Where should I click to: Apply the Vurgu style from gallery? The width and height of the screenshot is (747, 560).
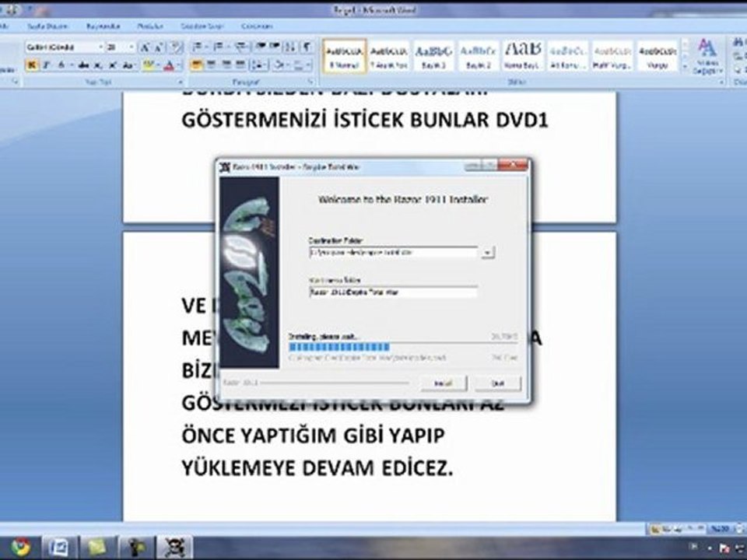[x=658, y=56]
